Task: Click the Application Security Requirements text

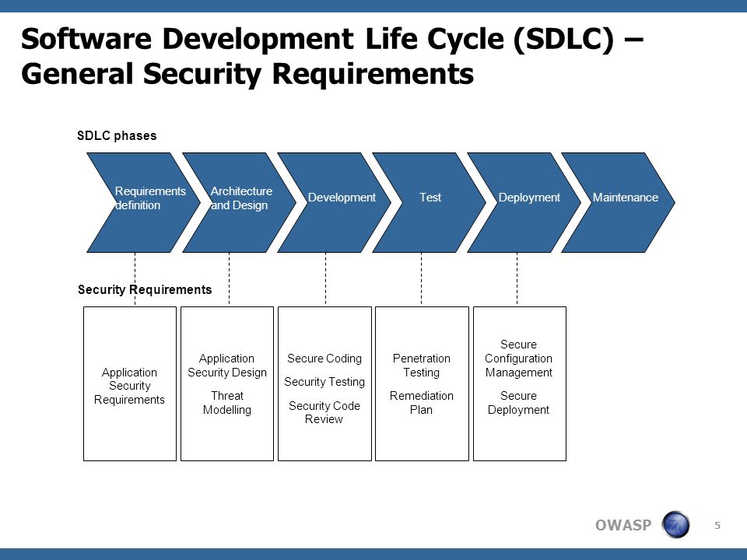Action: (130, 386)
